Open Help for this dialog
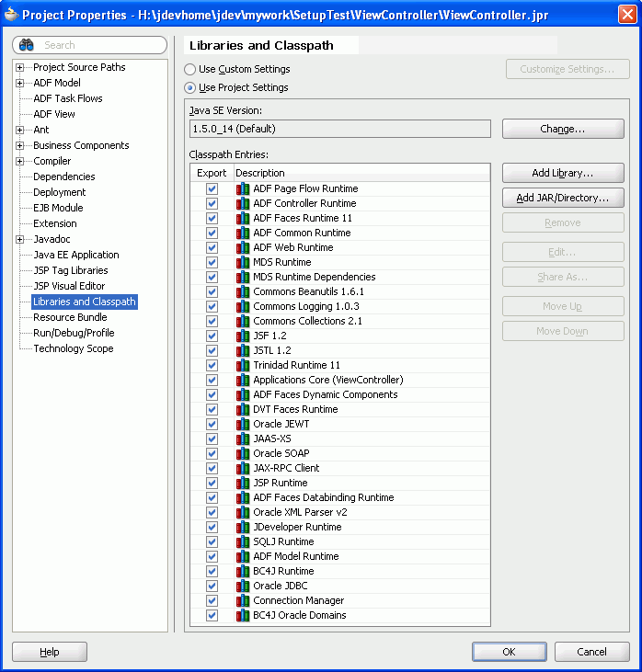The height and width of the screenshot is (672, 642). tap(50, 652)
